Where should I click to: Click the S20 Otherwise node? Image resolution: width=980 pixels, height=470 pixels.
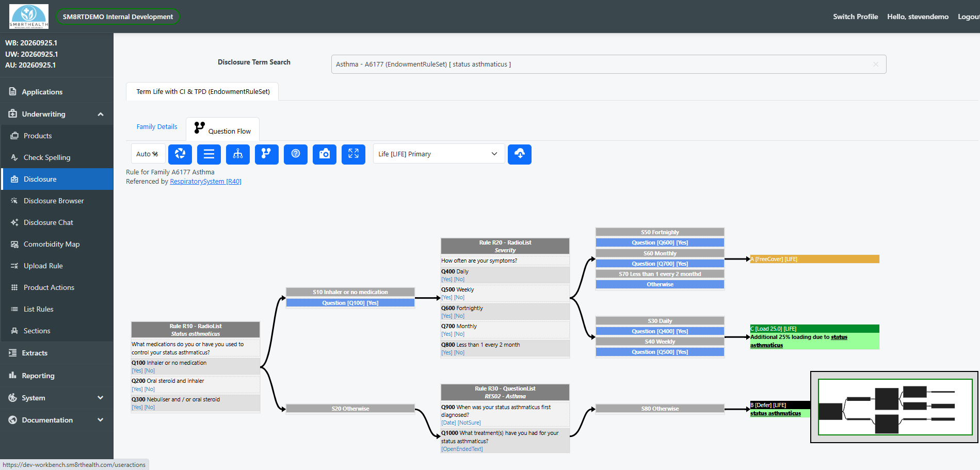pos(350,409)
